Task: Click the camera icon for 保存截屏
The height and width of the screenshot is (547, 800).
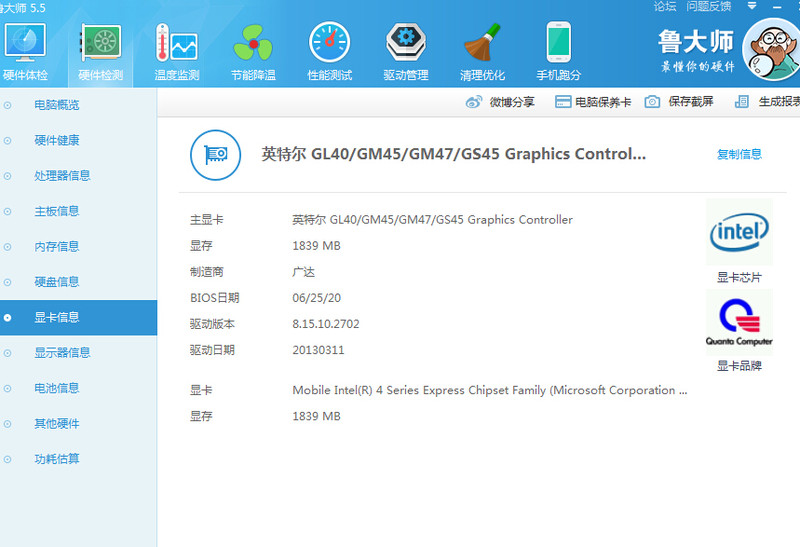Action: pyautogui.click(x=652, y=102)
